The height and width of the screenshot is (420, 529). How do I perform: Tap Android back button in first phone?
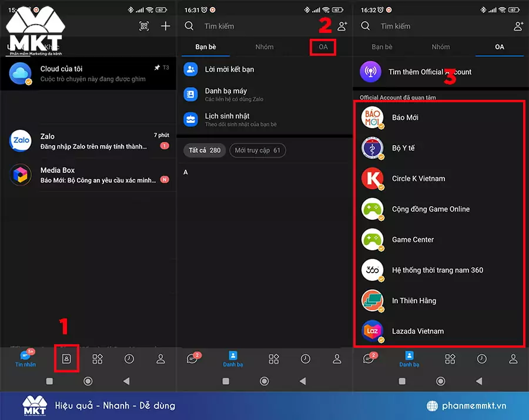[x=126, y=381]
